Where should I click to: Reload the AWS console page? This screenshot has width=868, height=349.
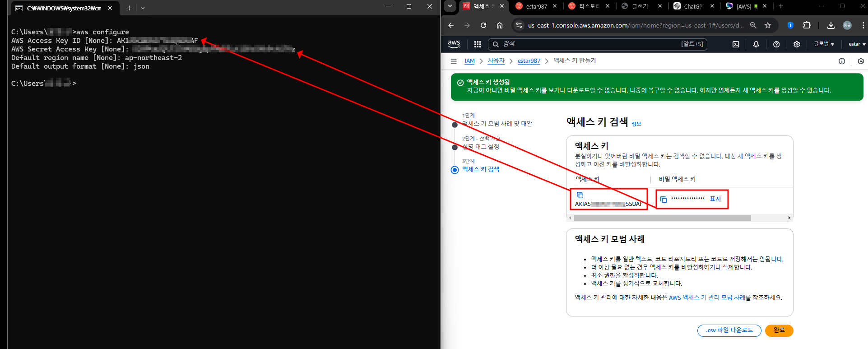pyautogui.click(x=483, y=25)
